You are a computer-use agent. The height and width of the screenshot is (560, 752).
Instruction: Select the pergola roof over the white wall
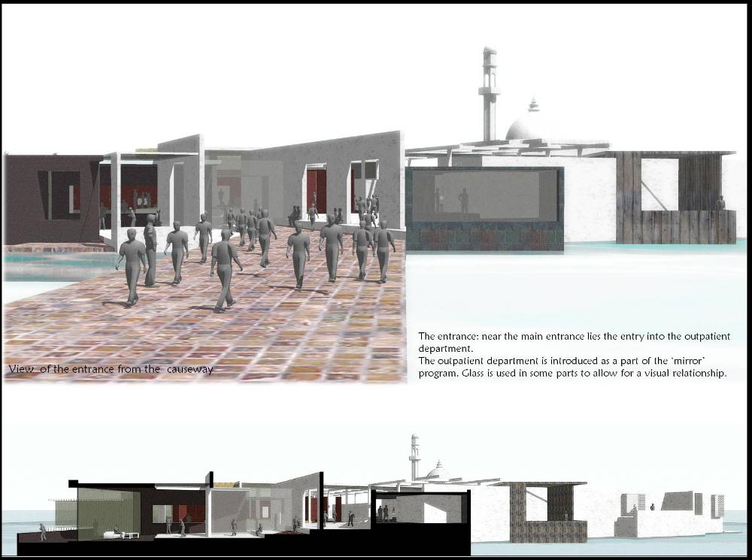[511, 149]
